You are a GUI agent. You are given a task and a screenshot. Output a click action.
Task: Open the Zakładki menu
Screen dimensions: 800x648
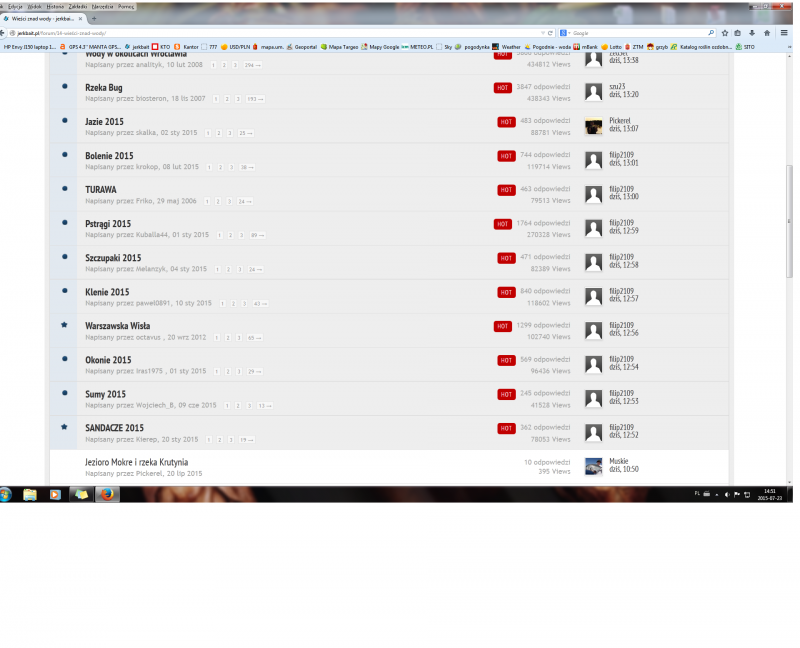(x=77, y=6)
